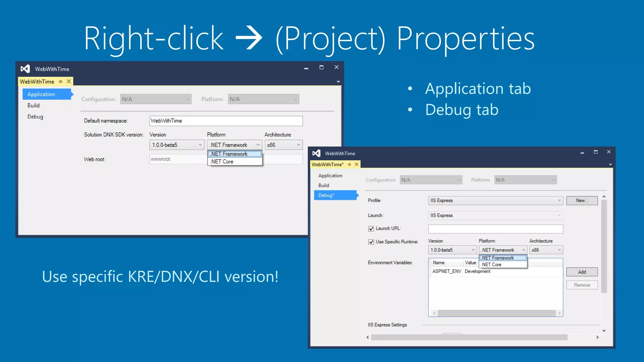The height and width of the screenshot is (362, 644).
Task: Select the Development value cell
Action: pyautogui.click(x=477, y=271)
